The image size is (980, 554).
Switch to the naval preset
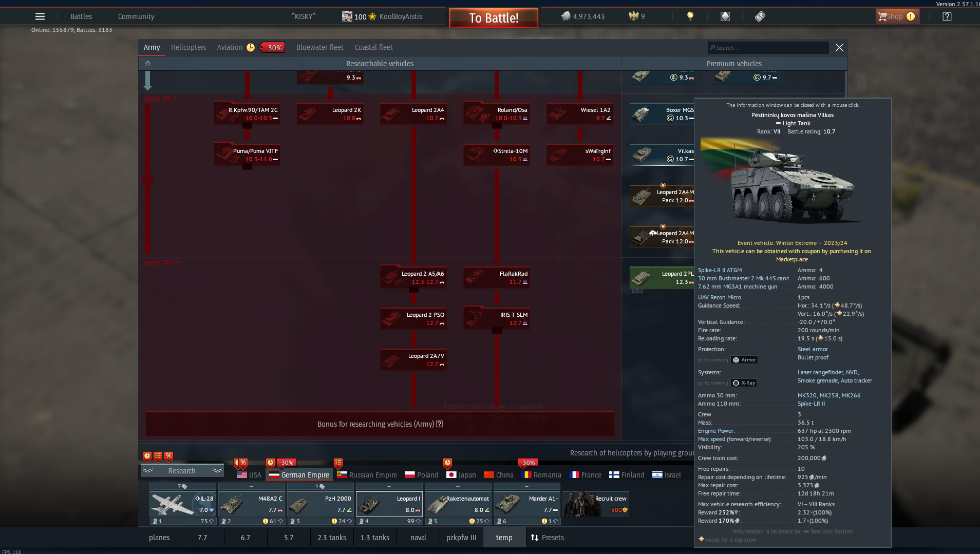click(418, 538)
